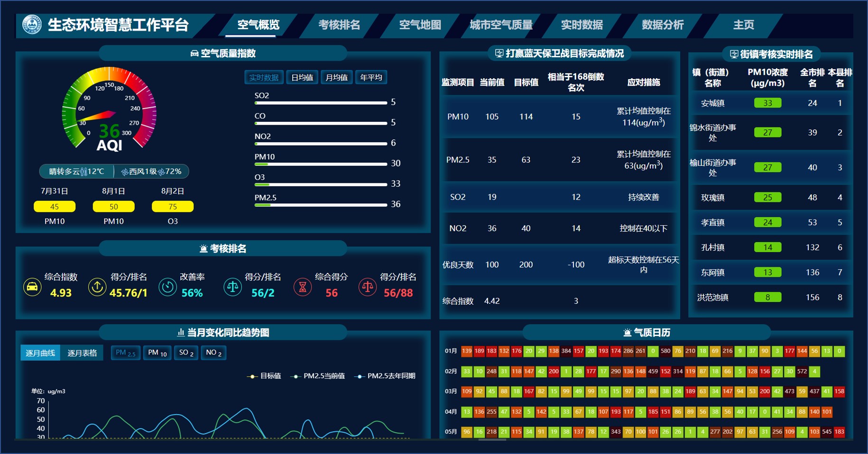Click the yellow up-arrow icon for 45.76/1
This screenshot has height=454, width=868.
click(x=97, y=287)
